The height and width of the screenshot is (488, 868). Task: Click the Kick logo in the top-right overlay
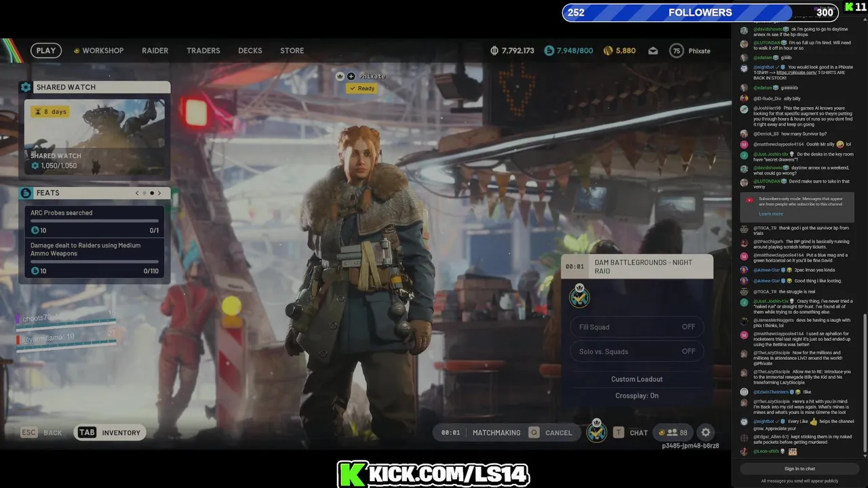pos(849,7)
